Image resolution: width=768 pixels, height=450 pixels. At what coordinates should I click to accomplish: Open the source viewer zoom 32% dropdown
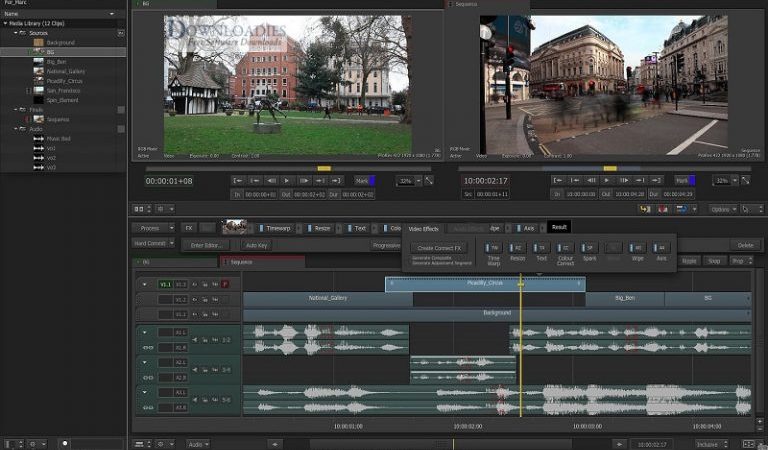tap(418, 181)
